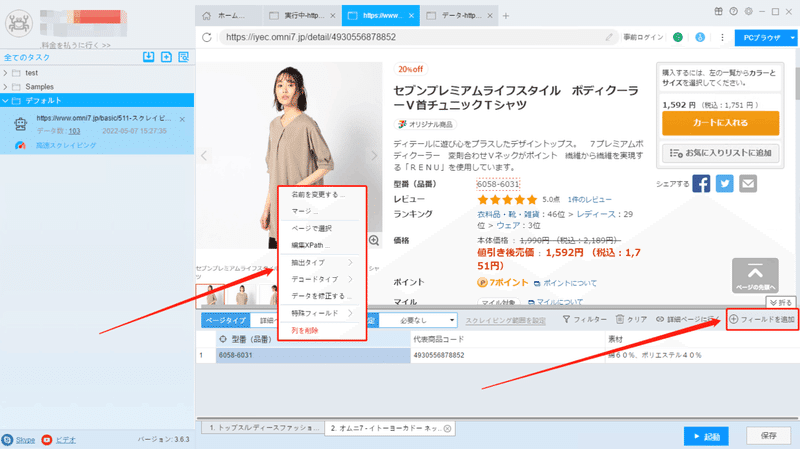Select 列を削除 menu item
Screen dimensions: 800x449
305,330
